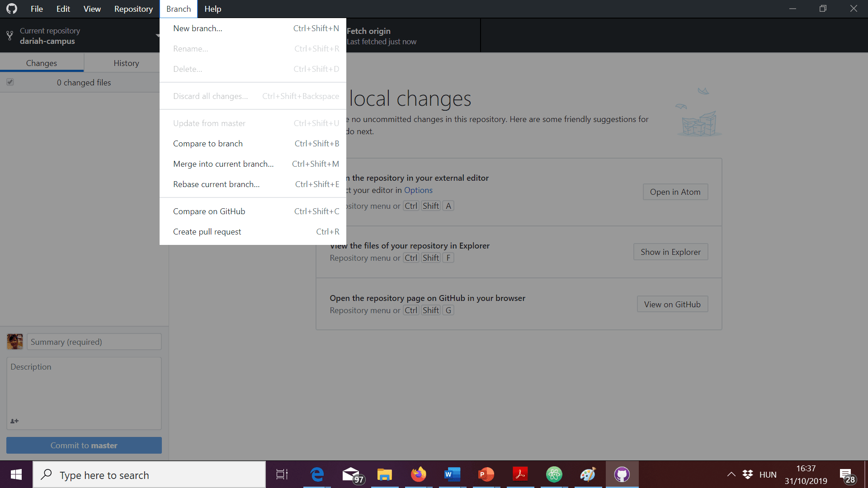Click the Dropbox tray icon

748,474
